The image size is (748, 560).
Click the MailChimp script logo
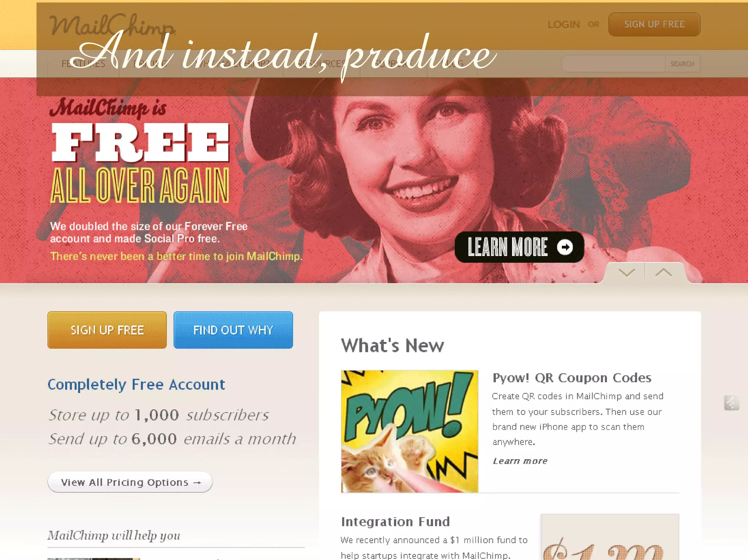coord(112,25)
